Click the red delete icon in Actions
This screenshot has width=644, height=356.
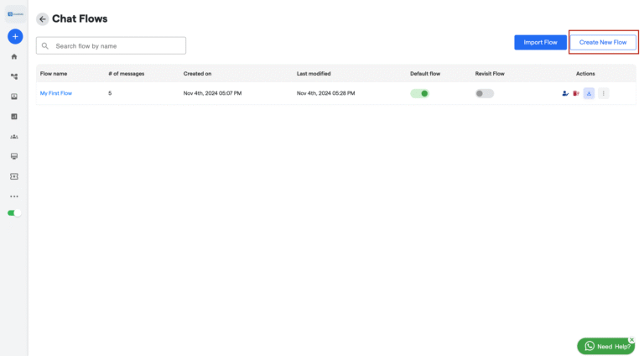point(576,93)
